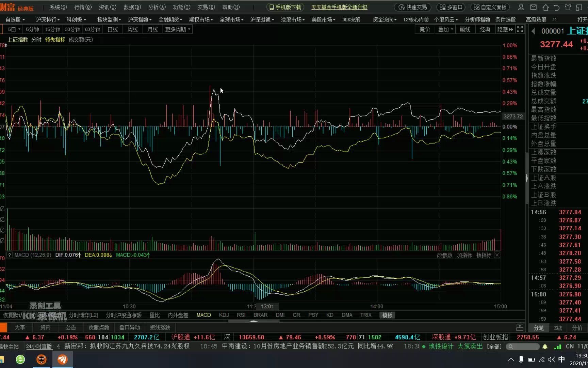Click the panel export icon above 分笔 tab
Viewport: 588px width, 368px height.
tap(520, 327)
